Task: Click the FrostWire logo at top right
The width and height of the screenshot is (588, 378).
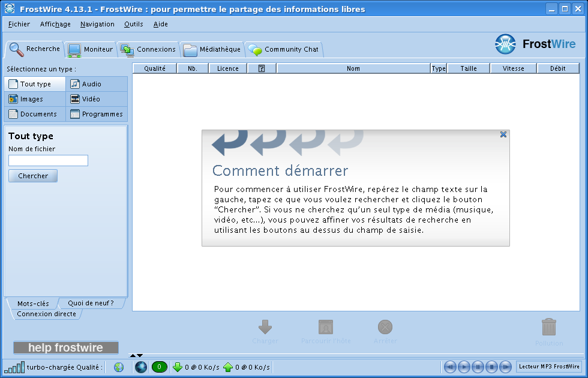Action: coord(535,44)
